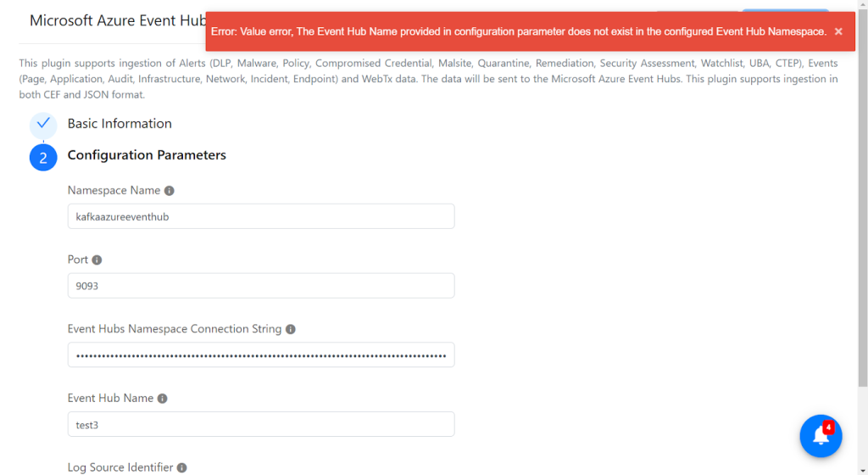The height and width of the screenshot is (475, 868).
Task: Focus the Namespace Name input field
Action: (x=261, y=216)
